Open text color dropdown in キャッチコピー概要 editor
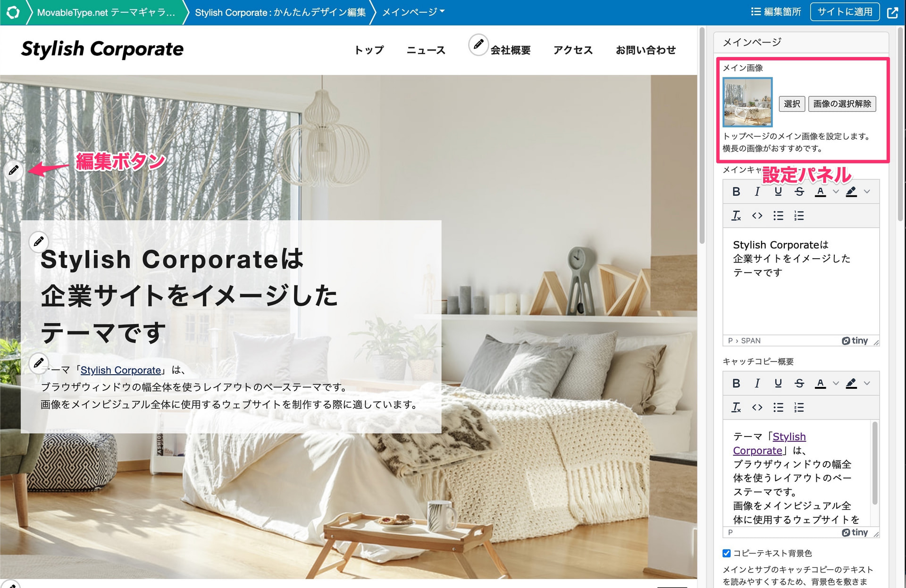This screenshot has height=588, width=906. click(x=836, y=383)
